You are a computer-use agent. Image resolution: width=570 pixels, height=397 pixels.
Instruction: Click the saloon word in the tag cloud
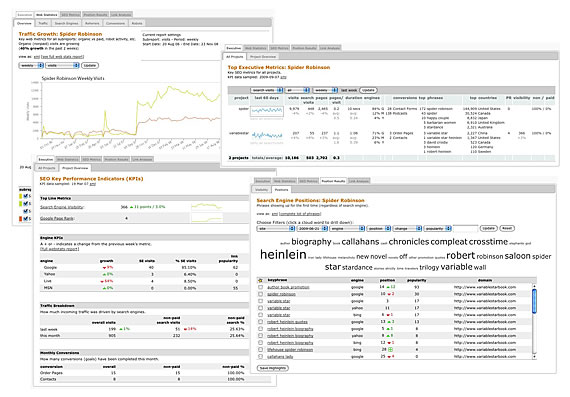[x=517, y=256]
